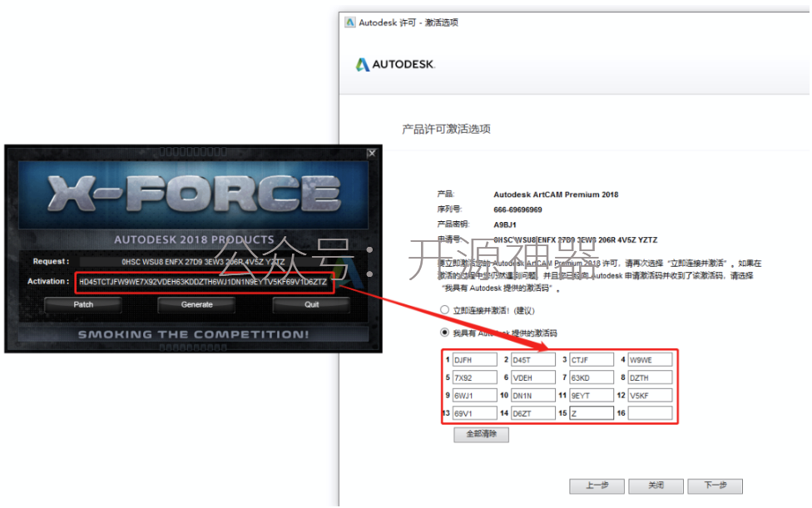812x508 pixels.
Task: Click the Autodesk logo in the header
Action: pos(395,65)
